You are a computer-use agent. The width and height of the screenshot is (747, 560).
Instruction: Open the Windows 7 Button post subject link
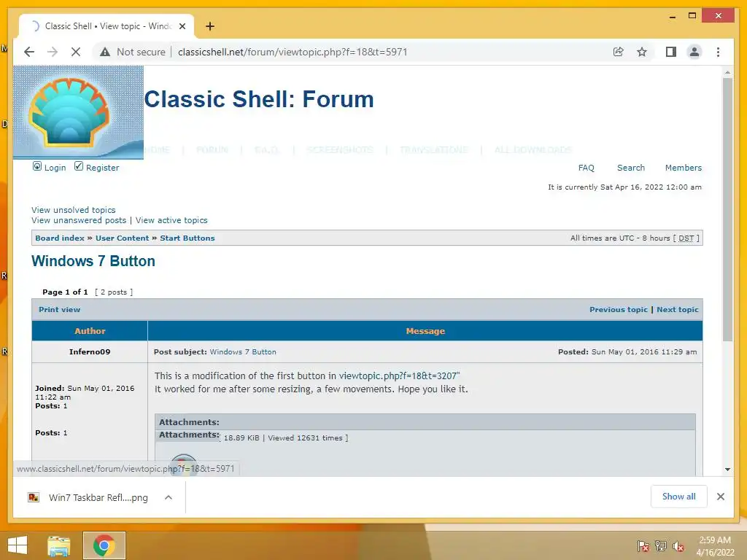click(x=243, y=352)
